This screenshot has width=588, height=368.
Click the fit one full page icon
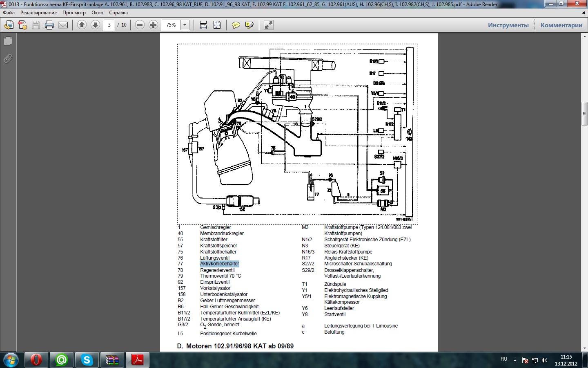pyautogui.click(x=217, y=25)
